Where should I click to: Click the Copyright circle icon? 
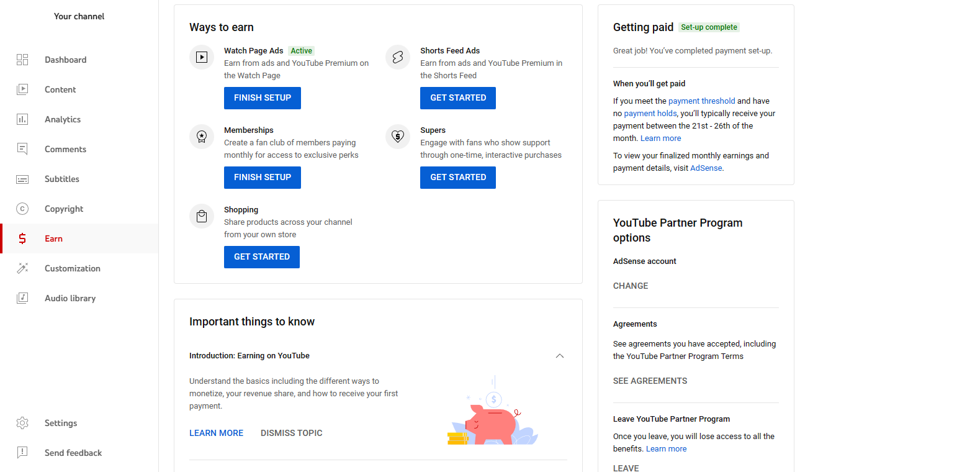22,209
